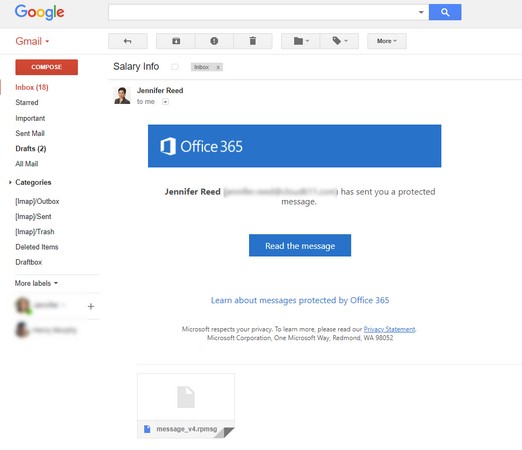Open Learn about messages protected by Office 365
Viewport: 522px width, 450px height.
(300, 300)
